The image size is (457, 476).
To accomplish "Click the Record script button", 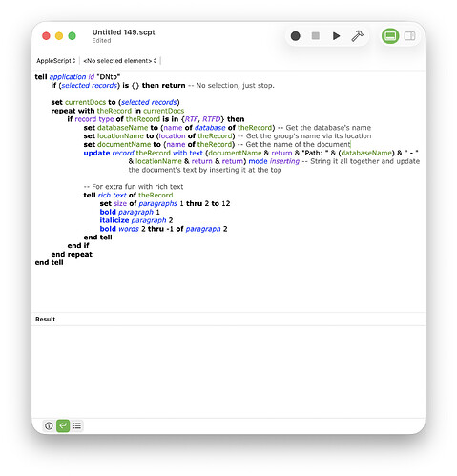I will click(295, 36).
